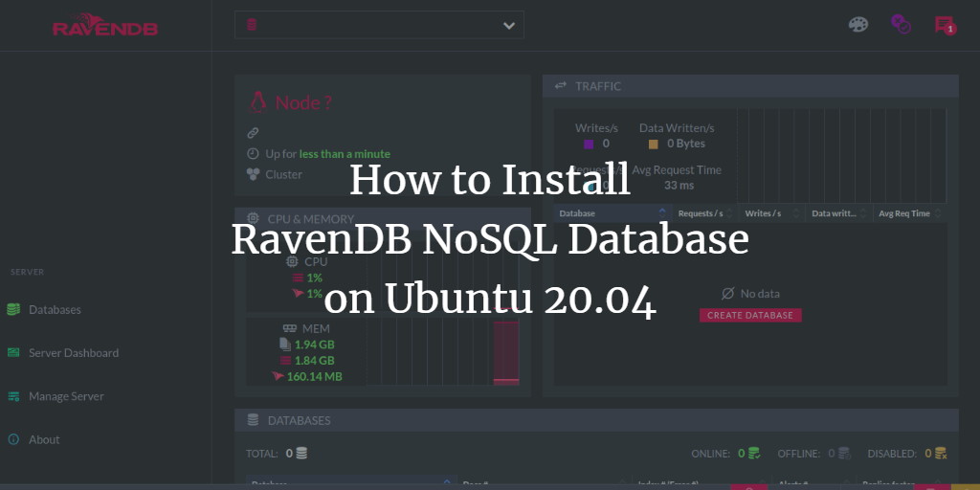980x490 pixels.
Task: Select the '160.14 MB' RavenDB memory value
Action: coord(314,377)
